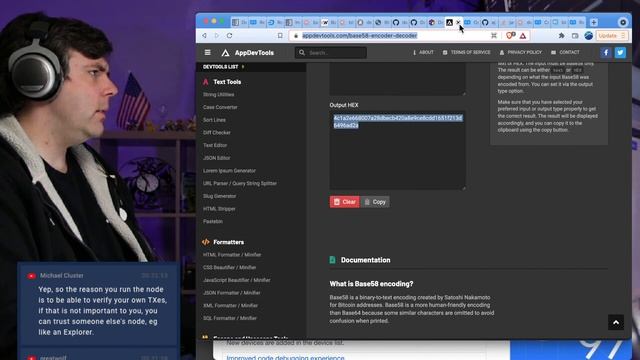
Task: Open PRIVACY POLICY link
Action: tap(521, 52)
